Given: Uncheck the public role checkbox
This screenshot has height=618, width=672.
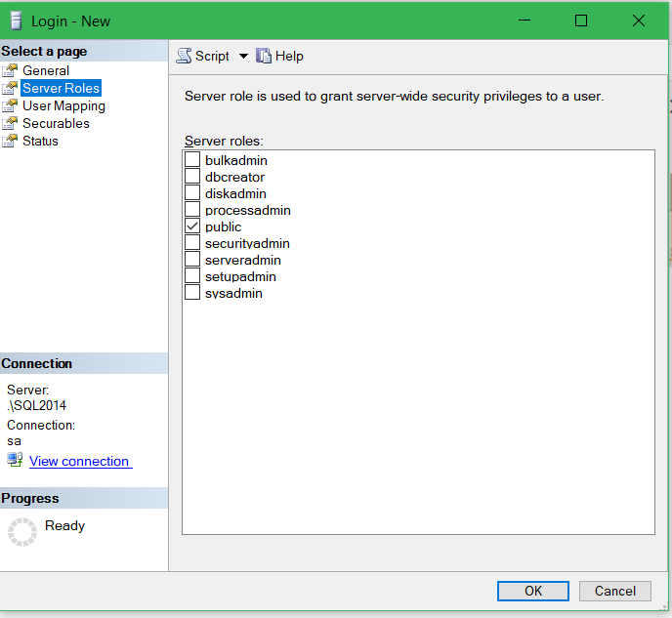Looking at the screenshot, I should point(192,227).
